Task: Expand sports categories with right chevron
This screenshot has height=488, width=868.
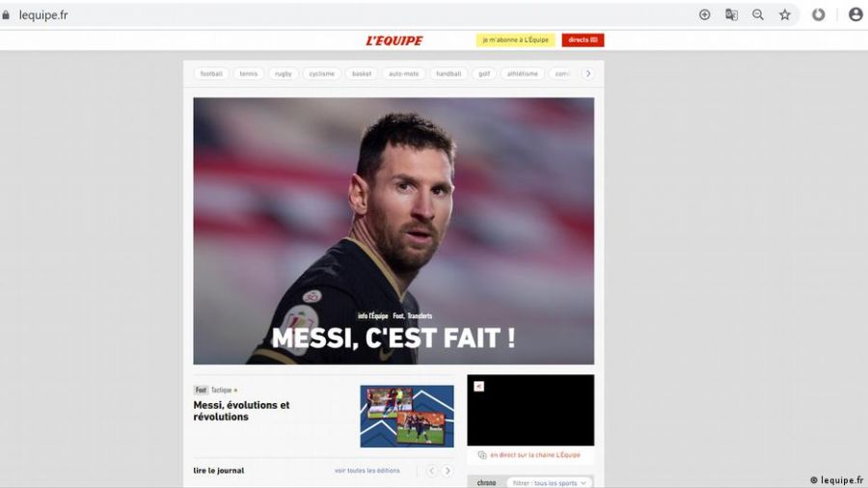Action: (588, 73)
